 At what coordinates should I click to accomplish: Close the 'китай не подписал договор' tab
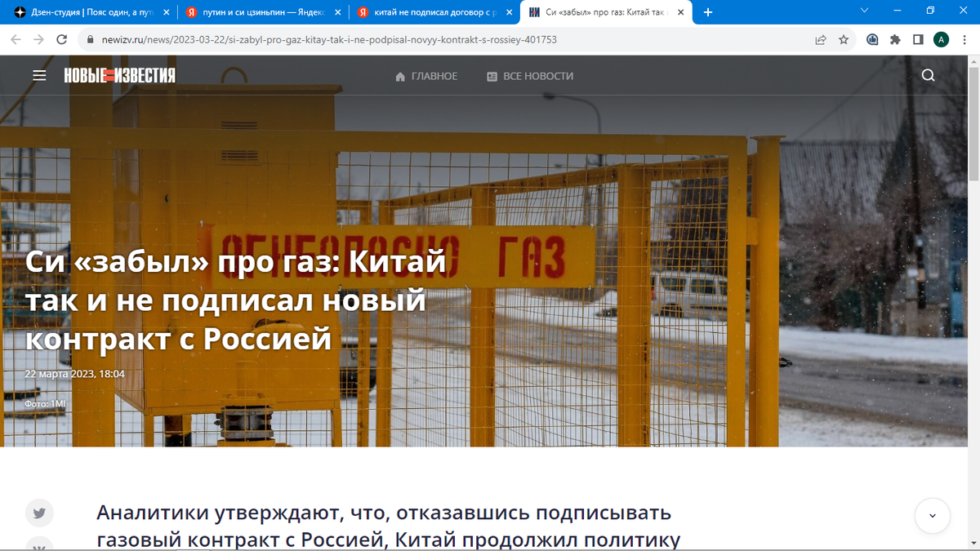(x=510, y=12)
